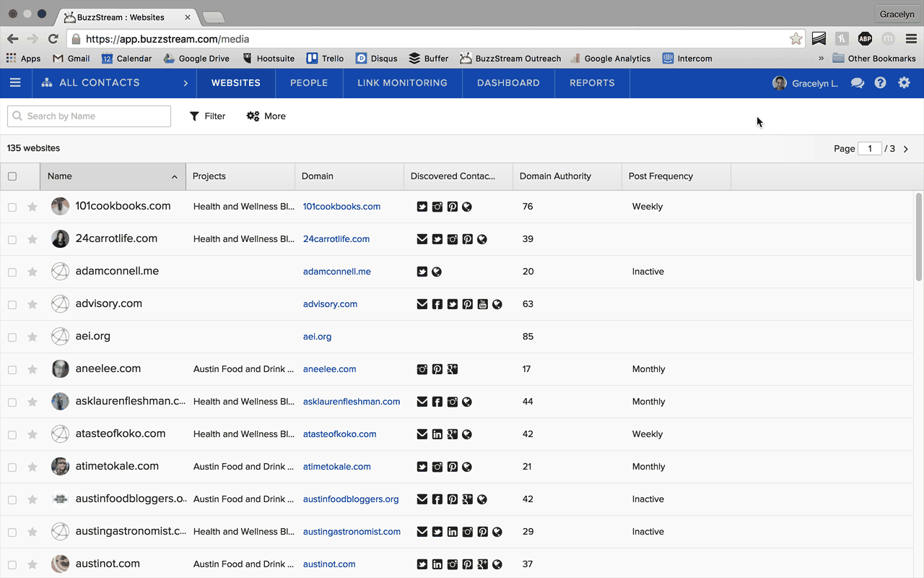Image resolution: width=924 pixels, height=578 pixels.
Task: Toggle the select-all checkbox in table header
Action: [x=12, y=176]
